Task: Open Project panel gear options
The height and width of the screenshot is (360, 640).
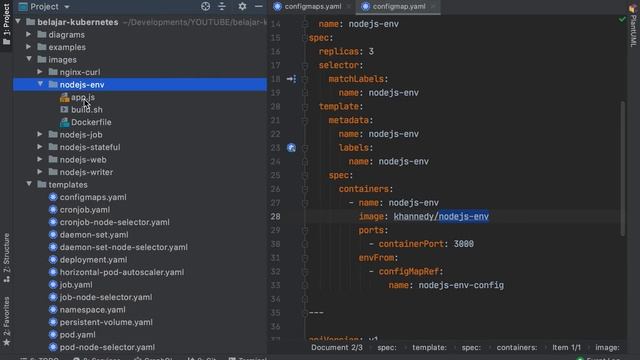Action: pos(242,7)
